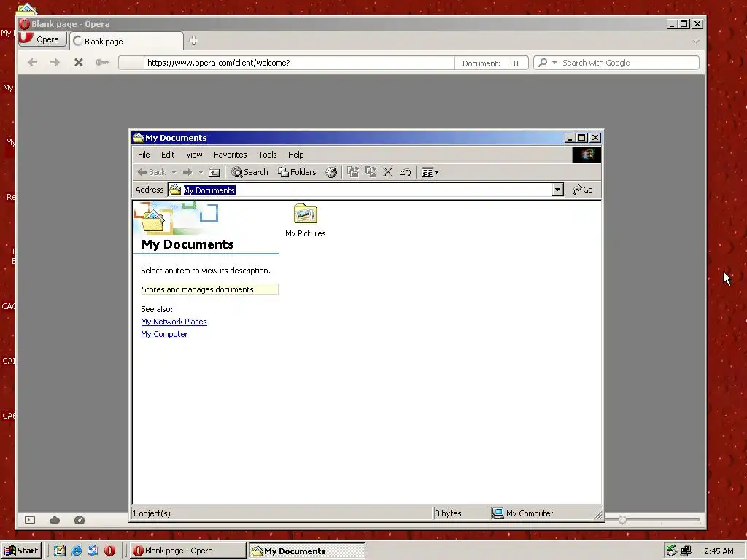Click the Back button in My Documents
Viewport: 747px width, 560px height.
152,172
